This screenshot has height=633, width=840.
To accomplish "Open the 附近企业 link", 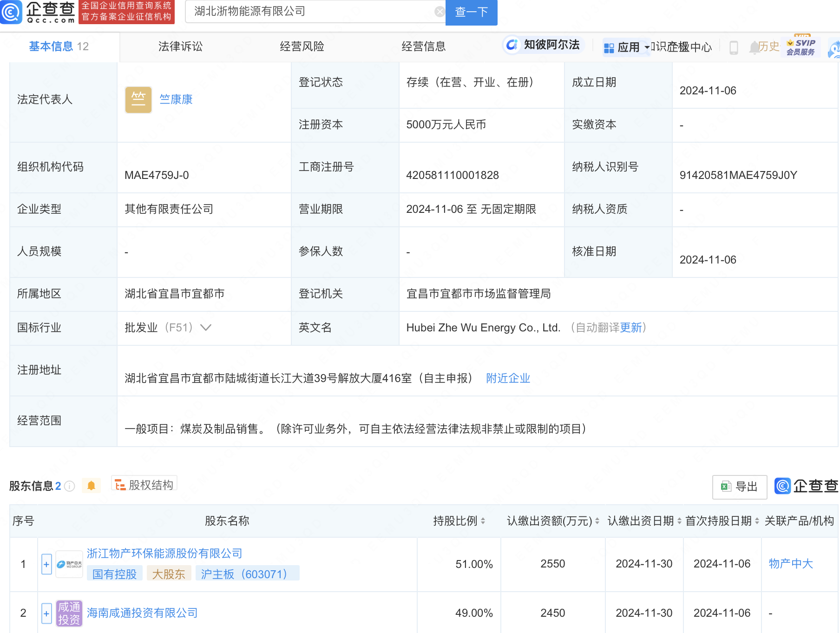I will click(508, 378).
